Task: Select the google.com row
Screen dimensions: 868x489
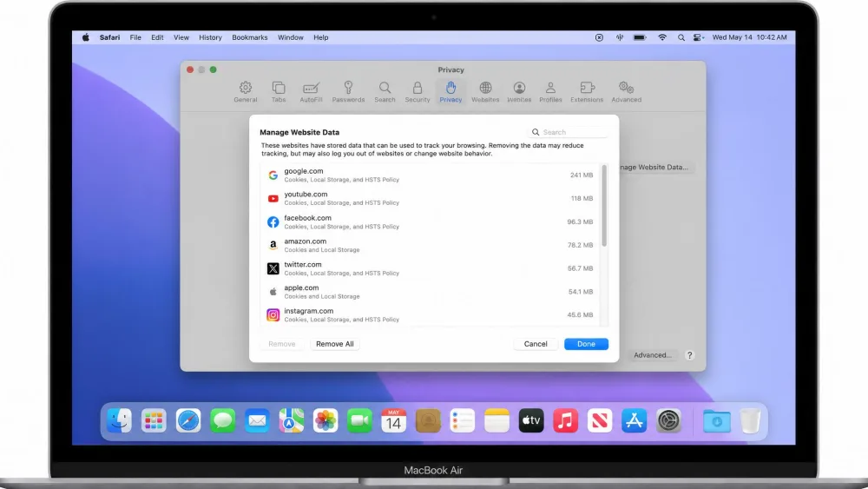Action: [x=431, y=175]
